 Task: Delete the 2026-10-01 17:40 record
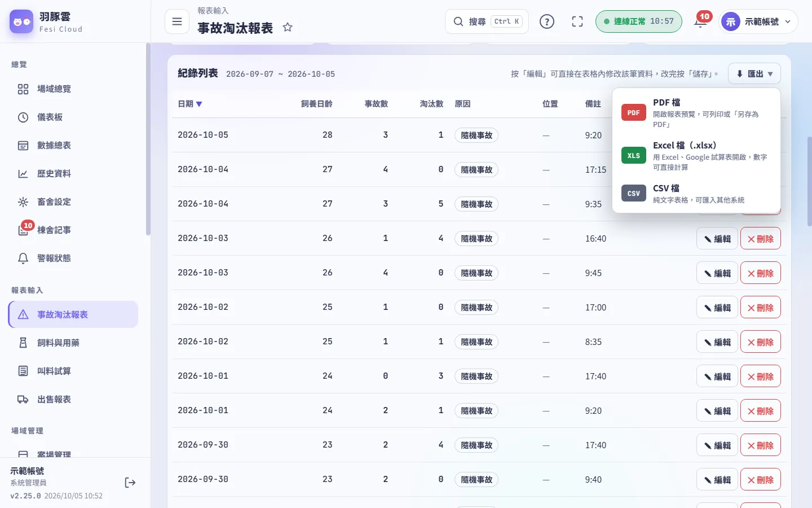point(761,376)
